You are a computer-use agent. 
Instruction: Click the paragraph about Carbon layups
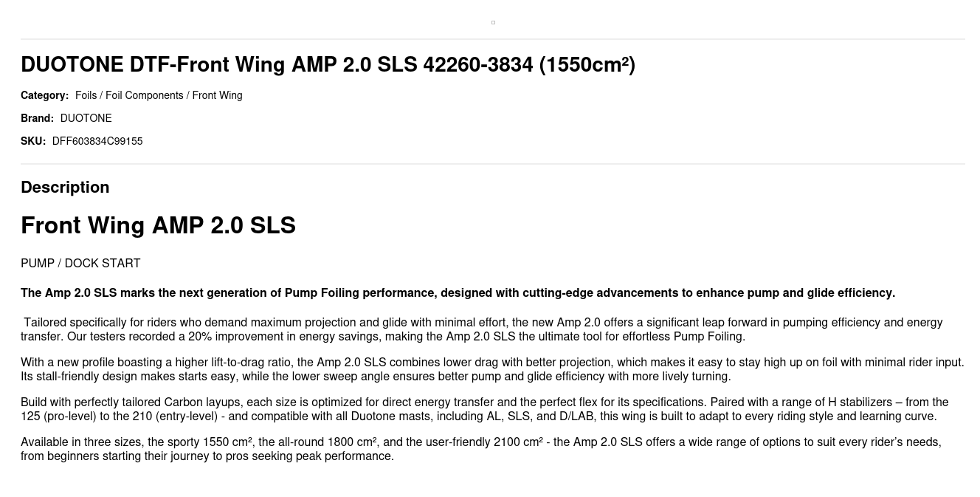[x=483, y=409]
